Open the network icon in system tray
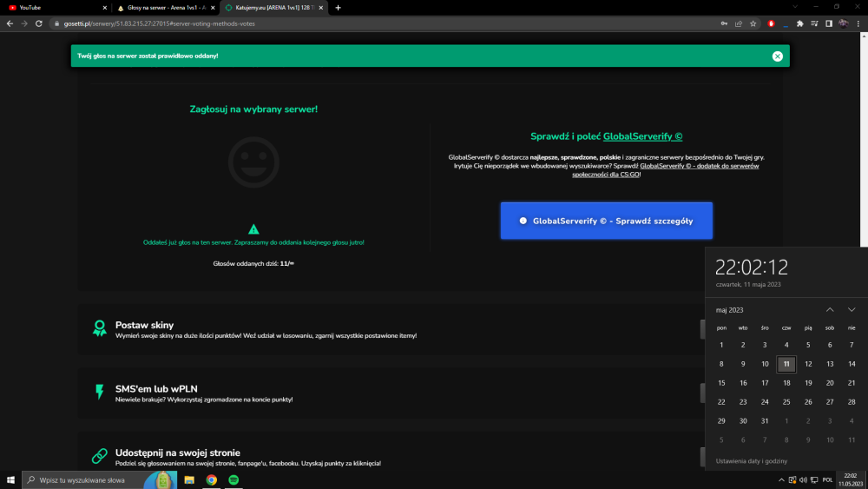 (814, 480)
